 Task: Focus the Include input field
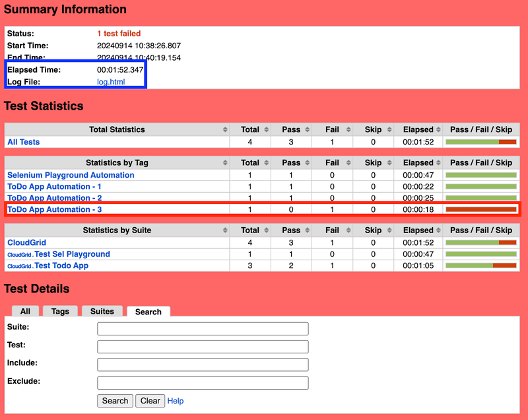pos(203,365)
